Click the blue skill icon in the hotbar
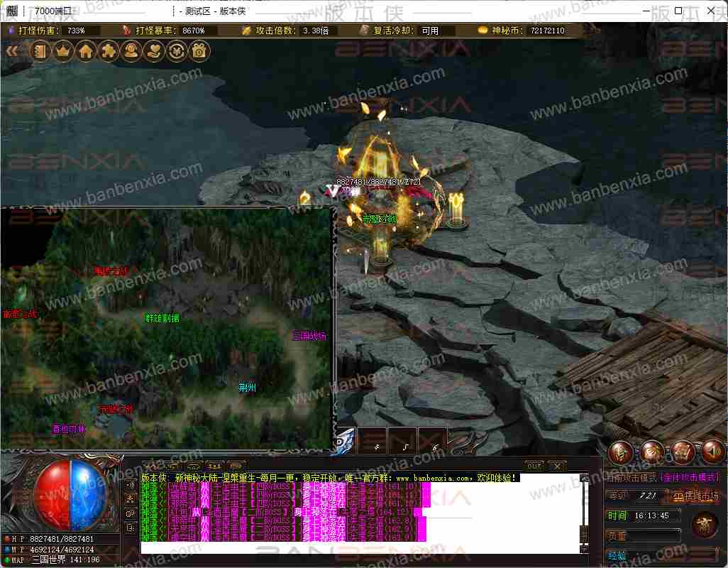Viewport: 728px width, 568px height. click(x=346, y=441)
